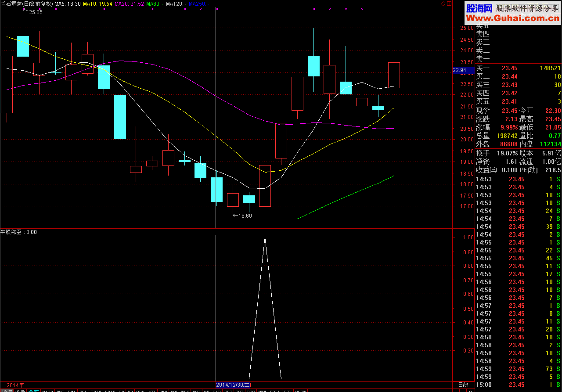Click the 今开 22.30 value
This screenshot has height=392, width=562.
[x=553, y=111]
